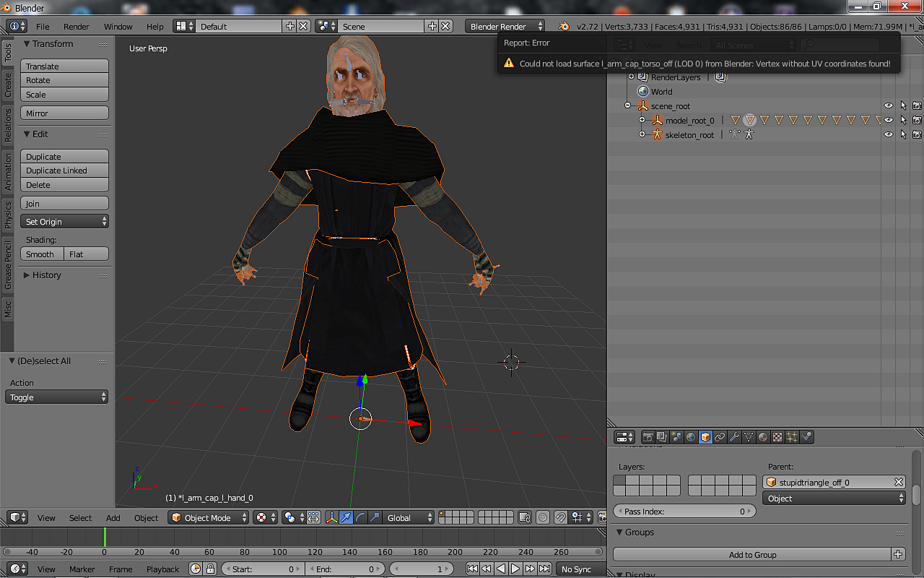Toggle selectability cursor for scene_root
This screenshot has width=924, height=578.
point(903,106)
